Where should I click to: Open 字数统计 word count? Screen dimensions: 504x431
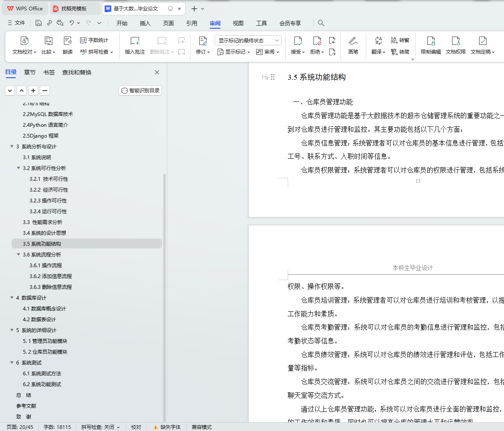click(94, 40)
